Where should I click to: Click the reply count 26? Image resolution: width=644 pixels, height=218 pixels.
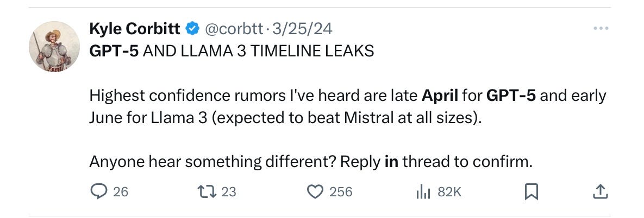[x=121, y=191]
